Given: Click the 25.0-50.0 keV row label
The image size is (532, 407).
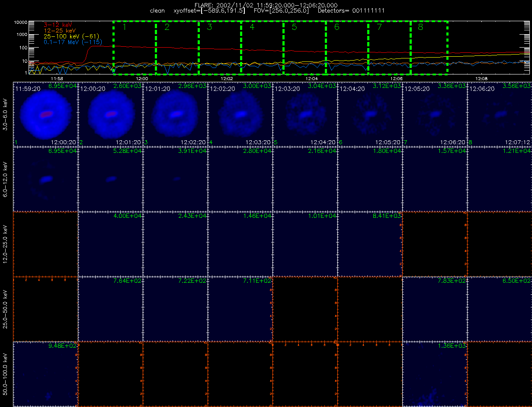Looking at the screenshot, I should [x=6, y=309].
